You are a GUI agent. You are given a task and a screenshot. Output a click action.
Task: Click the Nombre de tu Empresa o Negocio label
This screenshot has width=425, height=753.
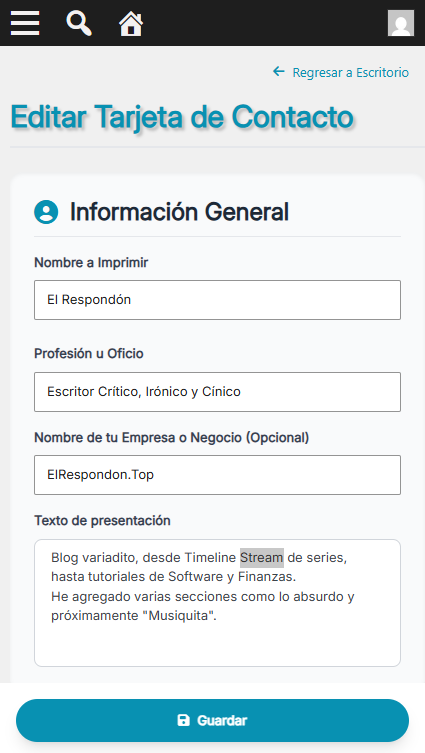[x=171, y=437]
